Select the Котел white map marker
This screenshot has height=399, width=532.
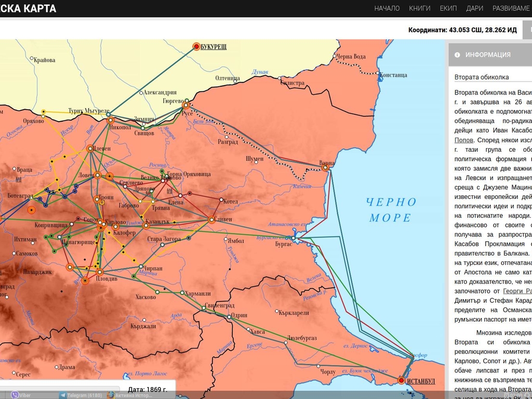[222, 200]
